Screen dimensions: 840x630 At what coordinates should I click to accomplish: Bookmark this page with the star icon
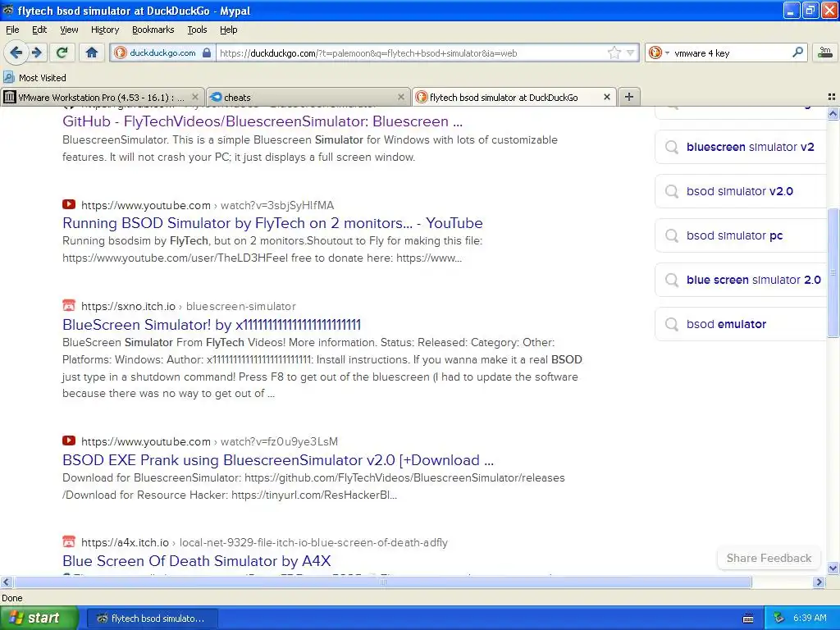pos(614,52)
